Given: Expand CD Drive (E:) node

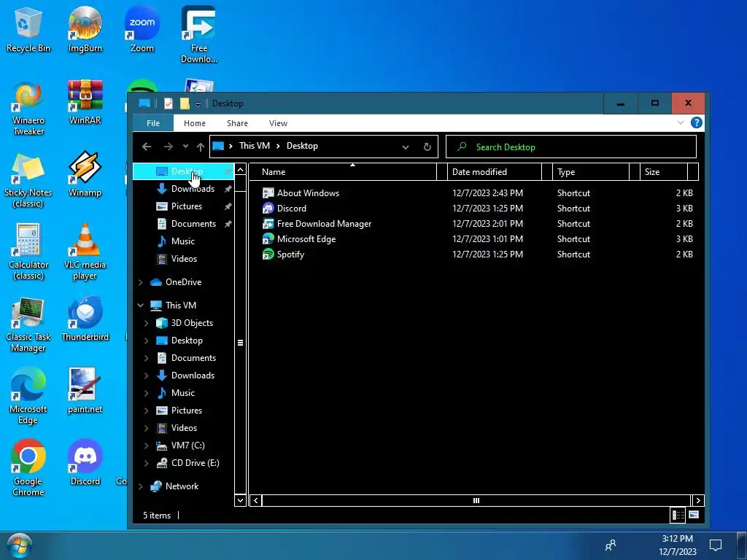Looking at the screenshot, I should pyautogui.click(x=146, y=463).
